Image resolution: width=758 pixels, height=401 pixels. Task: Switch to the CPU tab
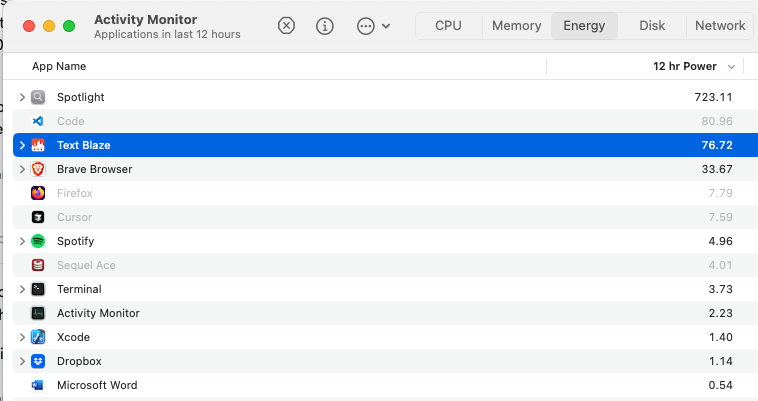click(448, 26)
